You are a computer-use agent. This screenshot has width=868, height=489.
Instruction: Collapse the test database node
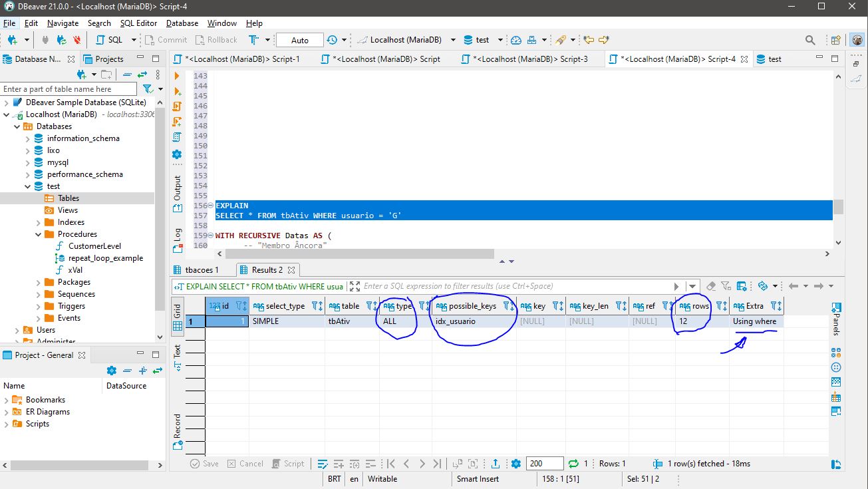27,186
